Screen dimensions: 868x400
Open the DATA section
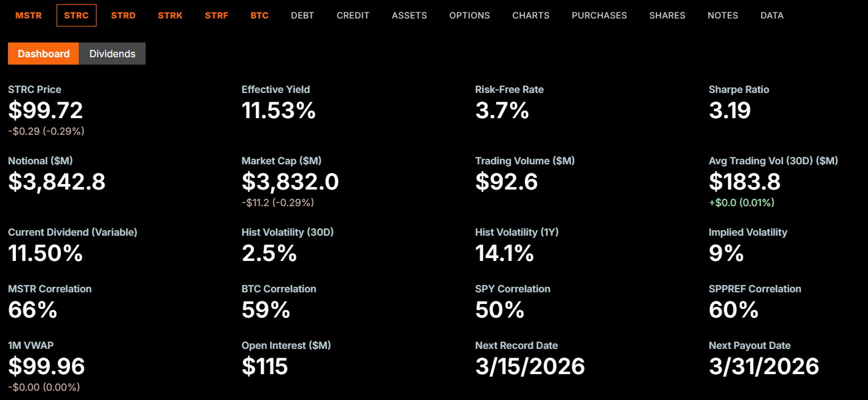pyautogui.click(x=772, y=15)
